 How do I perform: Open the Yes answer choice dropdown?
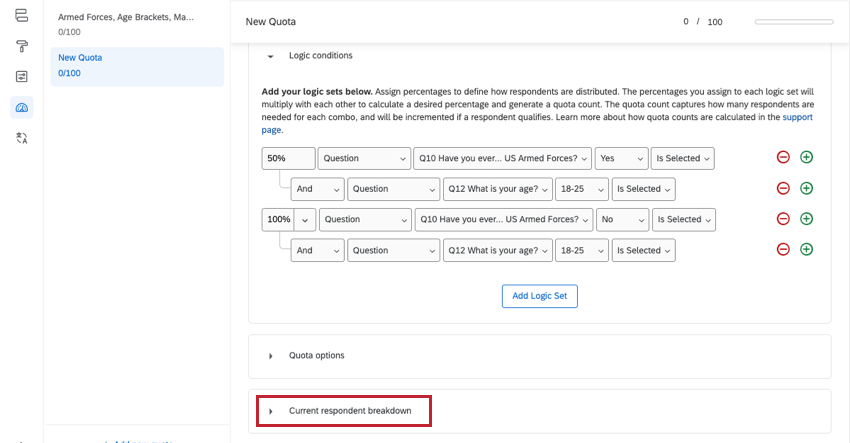(619, 158)
